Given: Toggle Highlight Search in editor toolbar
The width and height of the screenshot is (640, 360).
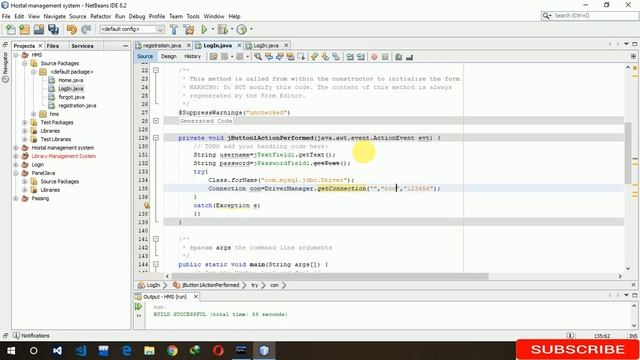Looking at the screenshot, I should [x=290, y=57].
